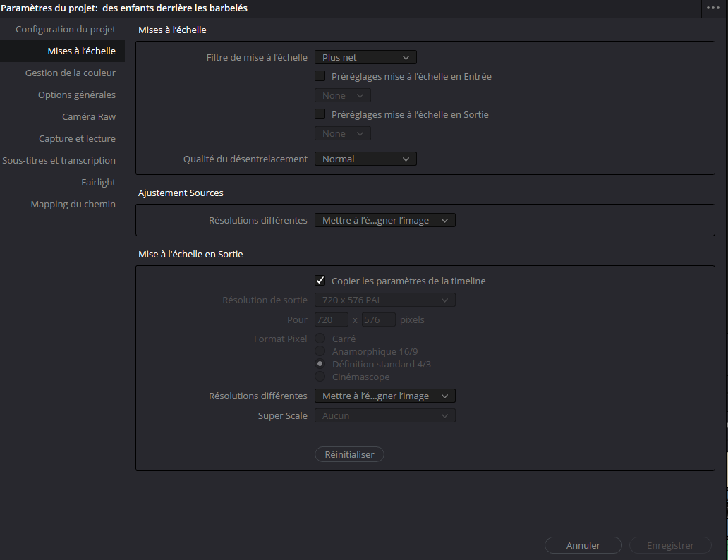Image resolution: width=728 pixels, height=560 pixels.
Task: Enable Préréglages mise à l'échelle en Entrée
Action: click(x=320, y=75)
